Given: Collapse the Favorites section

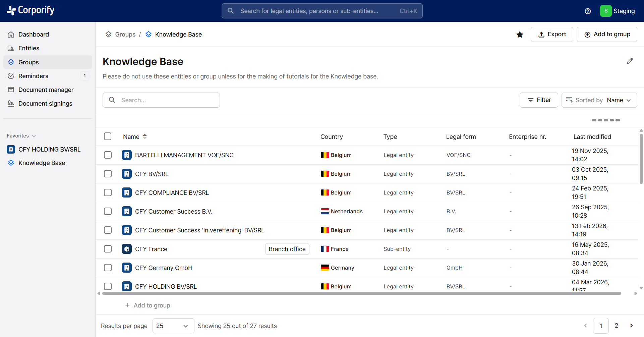Looking at the screenshot, I should [x=21, y=136].
